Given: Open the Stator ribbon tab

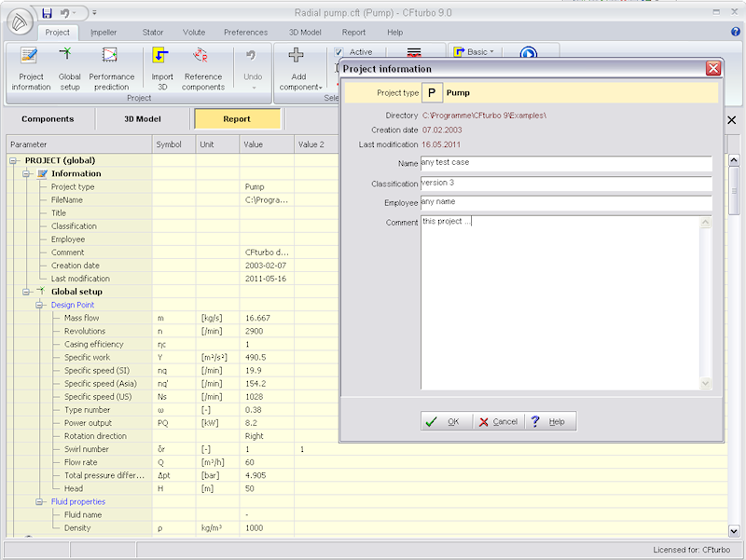Looking at the screenshot, I should coord(153,33).
